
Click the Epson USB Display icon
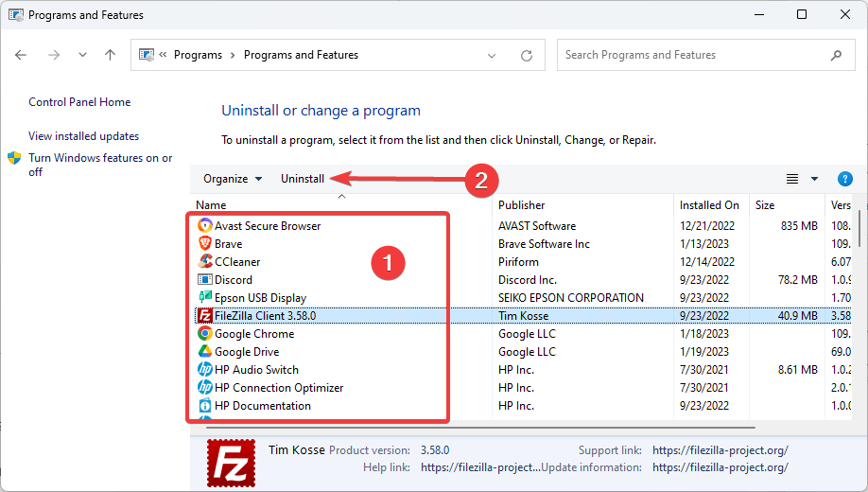tap(205, 297)
